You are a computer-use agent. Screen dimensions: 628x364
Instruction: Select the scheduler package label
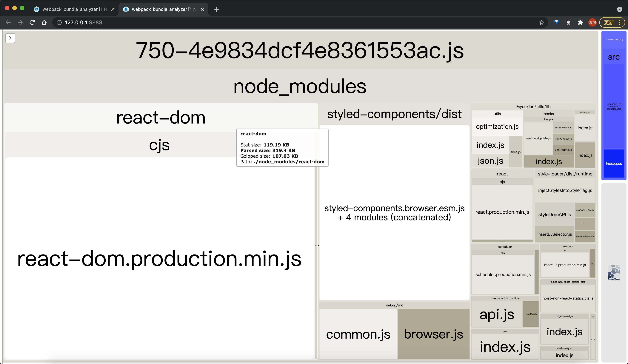(505, 247)
